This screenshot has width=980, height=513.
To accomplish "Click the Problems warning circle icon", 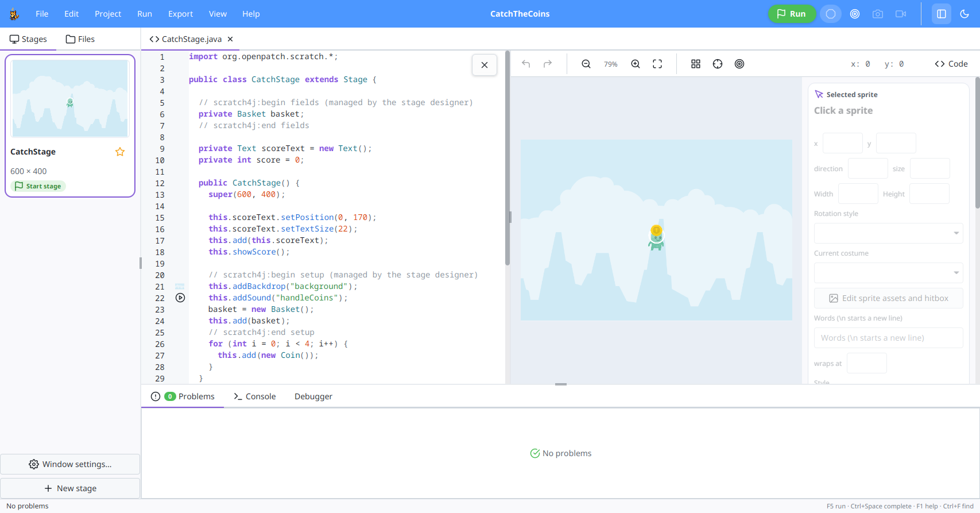I will (x=156, y=396).
